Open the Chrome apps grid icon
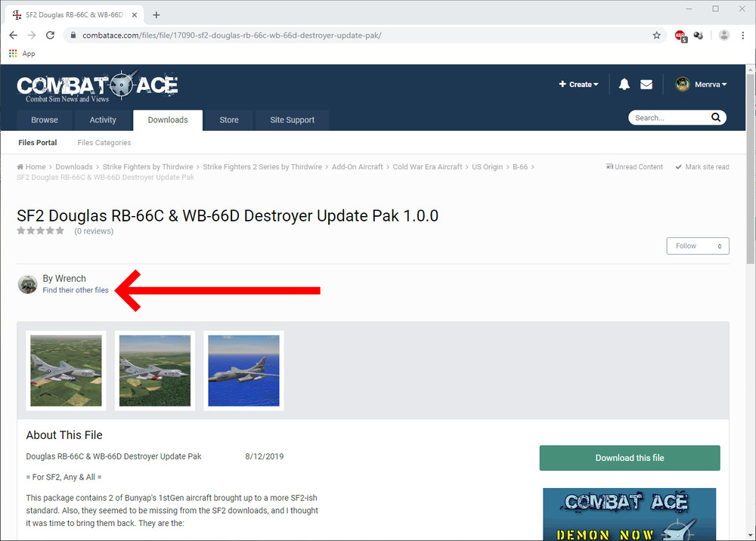 coord(13,54)
